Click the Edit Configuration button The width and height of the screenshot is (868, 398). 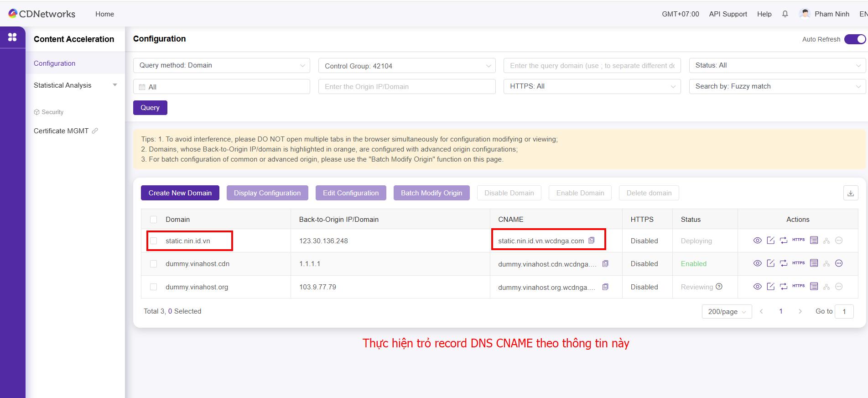click(x=351, y=193)
